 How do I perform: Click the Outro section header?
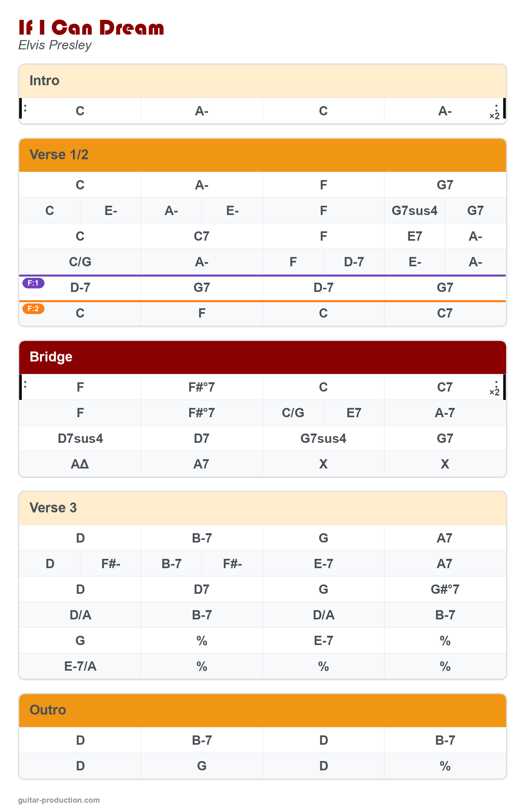262,710
